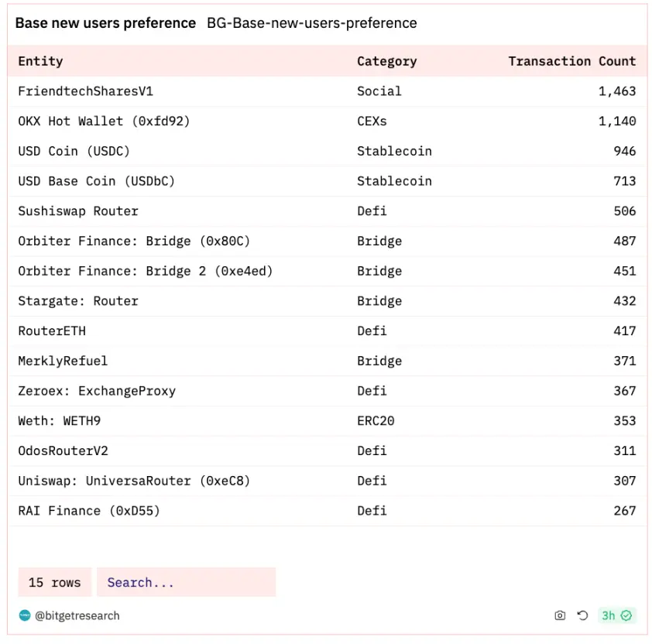Sort by the Entity column header

(x=40, y=61)
